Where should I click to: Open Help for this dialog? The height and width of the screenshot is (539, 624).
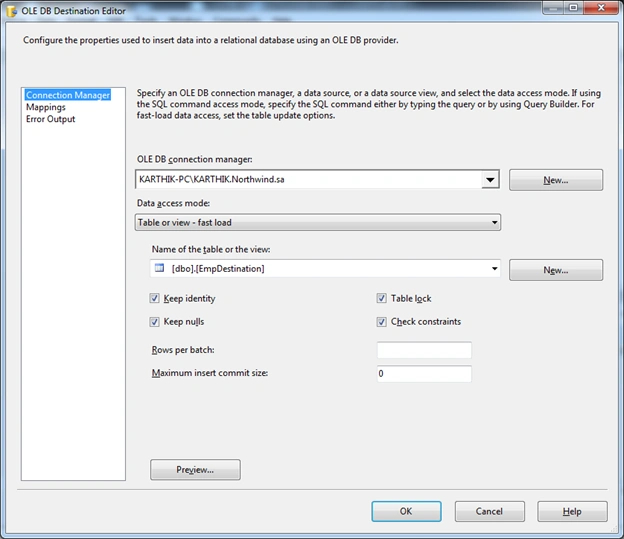point(572,511)
